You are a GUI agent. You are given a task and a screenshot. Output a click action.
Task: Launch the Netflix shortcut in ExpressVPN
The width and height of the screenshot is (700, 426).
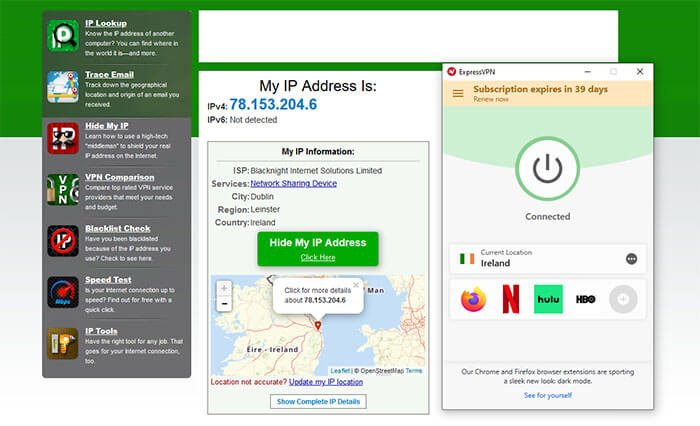point(511,299)
